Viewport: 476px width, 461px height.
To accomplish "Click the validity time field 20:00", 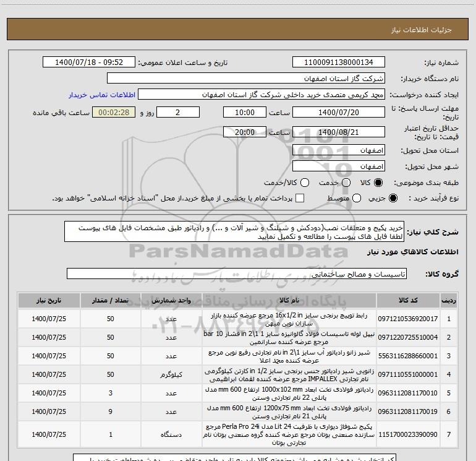I will (x=245, y=132).
